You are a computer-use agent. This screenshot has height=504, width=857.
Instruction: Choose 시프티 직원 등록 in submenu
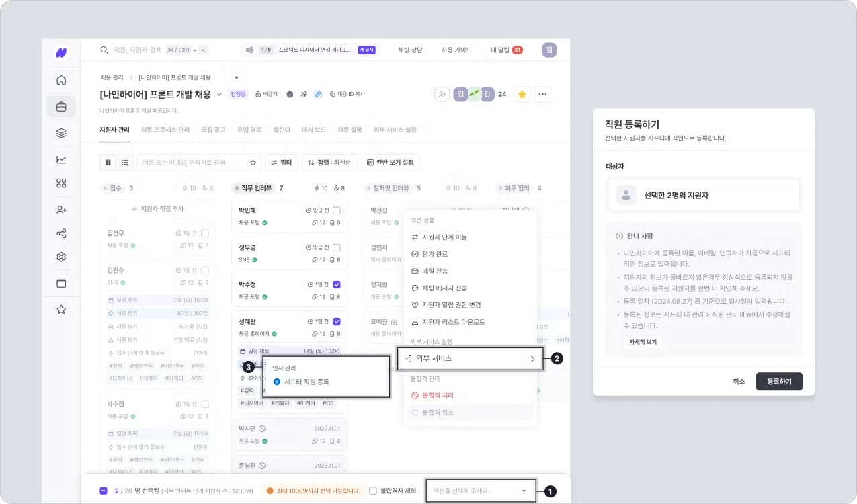pyautogui.click(x=301, y=382)
